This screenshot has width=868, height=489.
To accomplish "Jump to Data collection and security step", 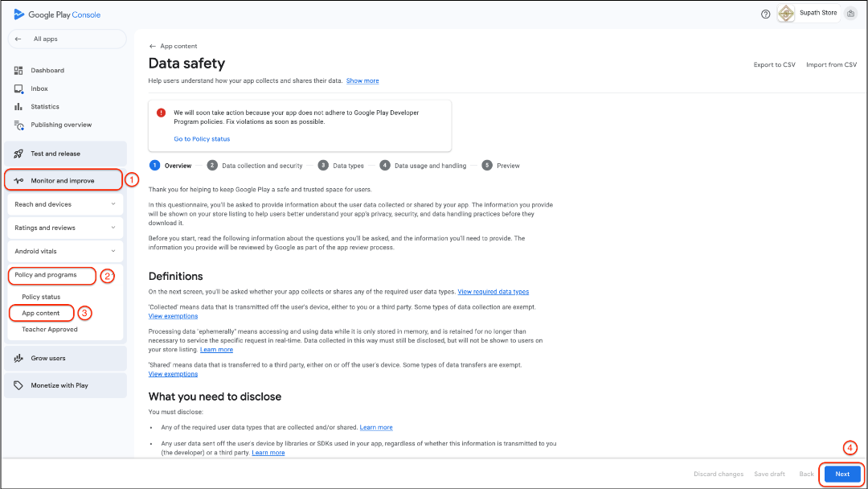I will (261, 166).
